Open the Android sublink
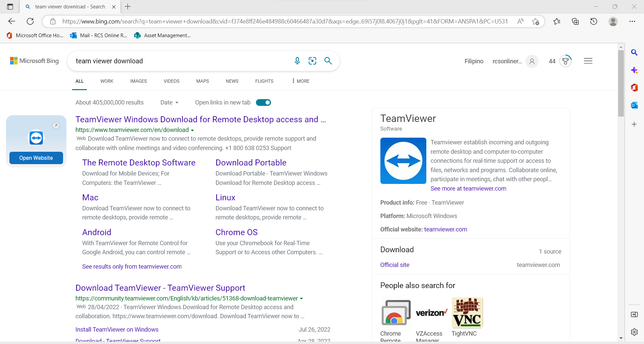Viewport: 644px width, 344px height. click(97, 232)
